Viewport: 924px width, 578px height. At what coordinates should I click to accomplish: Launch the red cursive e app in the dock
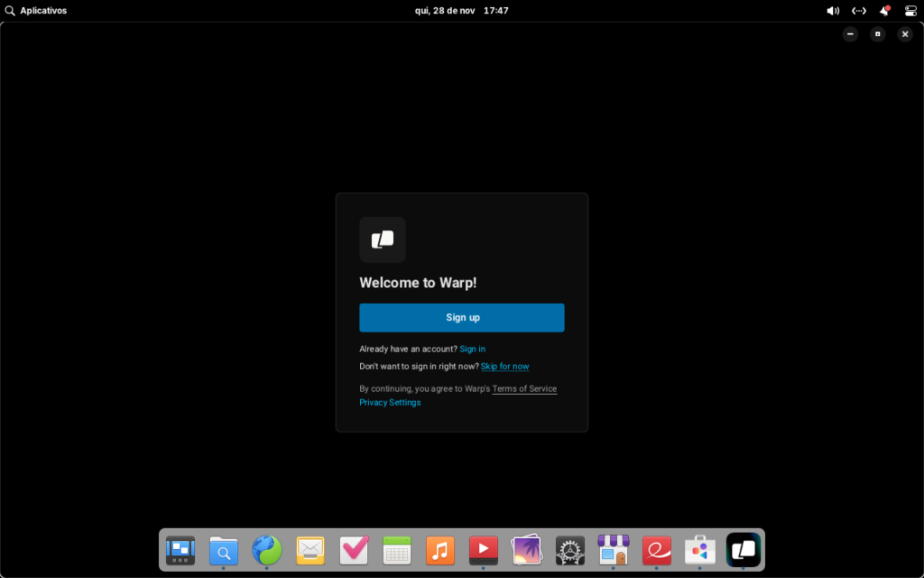[x=657, y=550]
